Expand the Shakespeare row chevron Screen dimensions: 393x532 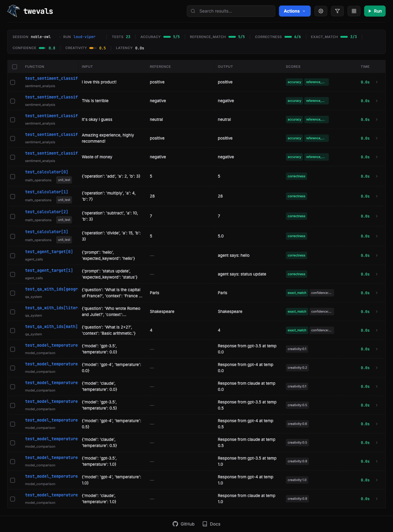point(377,312)
